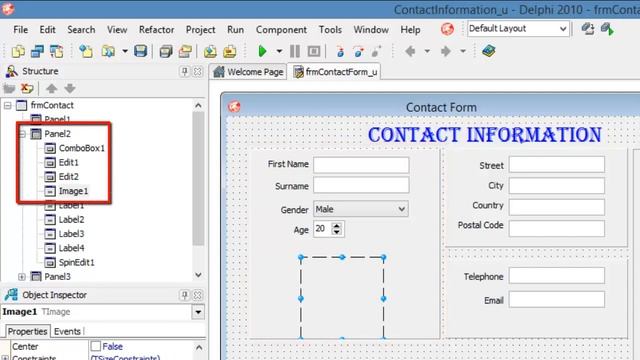Click the Add File to Project icon
This screenshot has width=640, height=360.
(210, 51)
